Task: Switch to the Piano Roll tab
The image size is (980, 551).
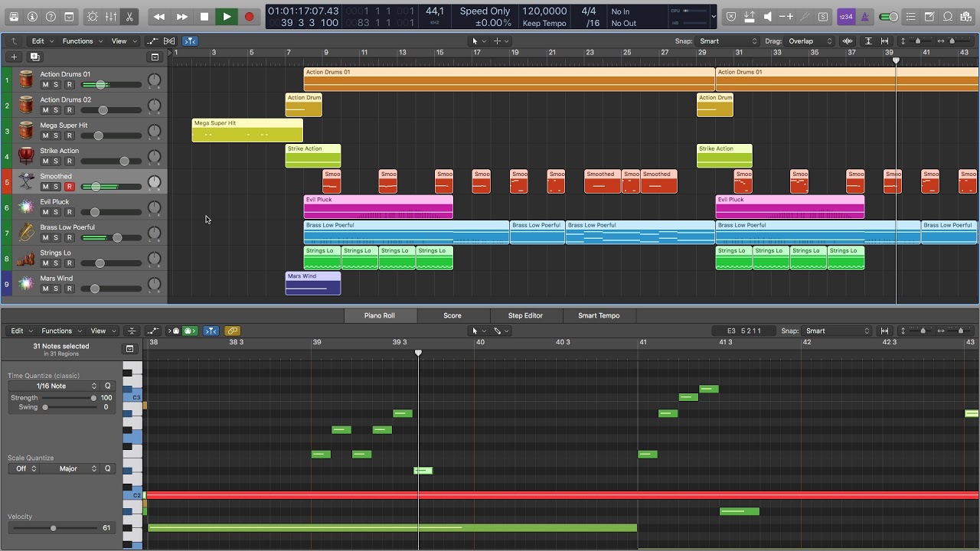Action: (379, 315)
